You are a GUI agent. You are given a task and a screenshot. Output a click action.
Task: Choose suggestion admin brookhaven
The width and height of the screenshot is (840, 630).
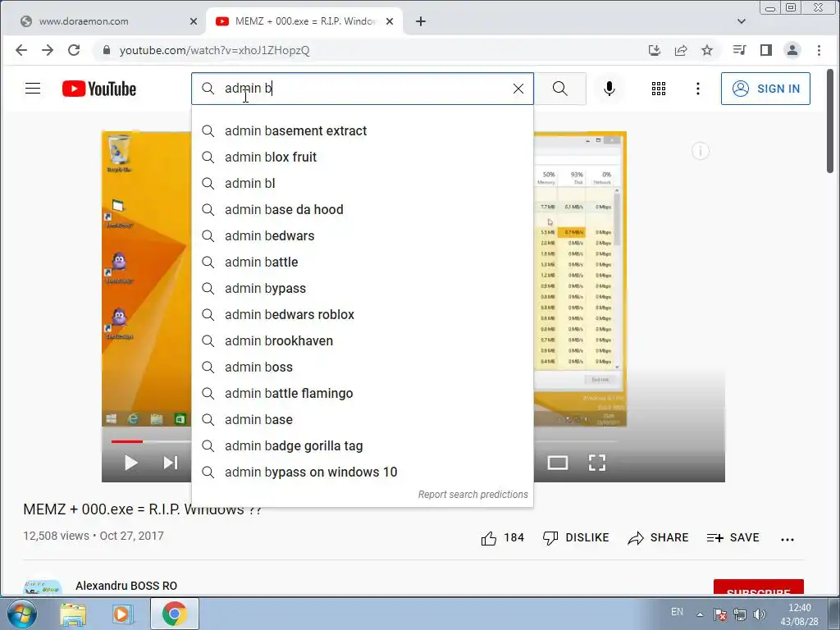(362, 340)
